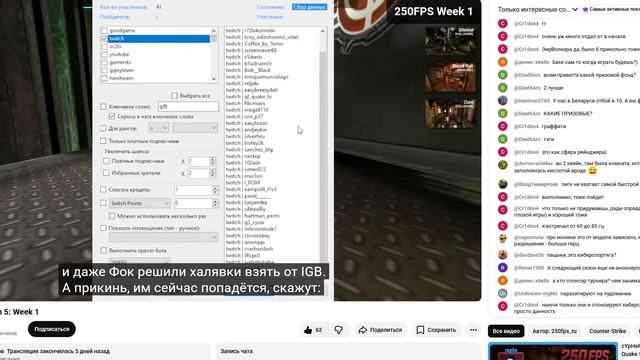Click the thumbs down dislike icon
640x360 pixels.
(339, 330)
